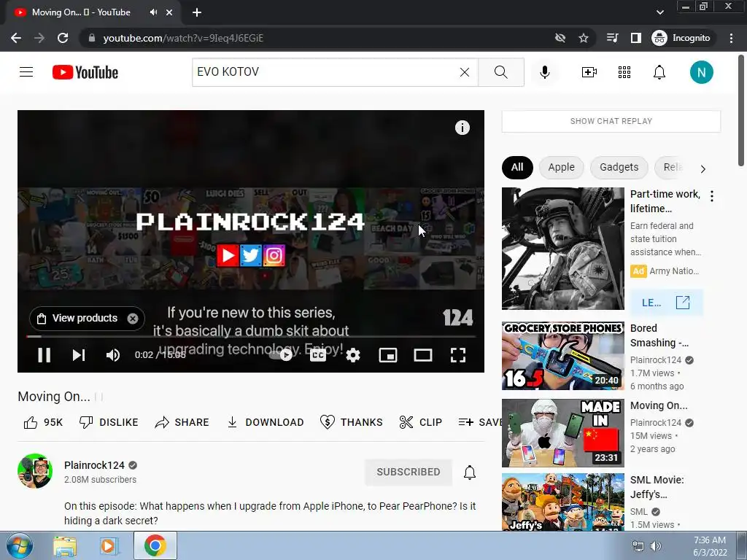Open Chrome side panel
This screenshot has width=747, height=560.
(x=636, y=38)
